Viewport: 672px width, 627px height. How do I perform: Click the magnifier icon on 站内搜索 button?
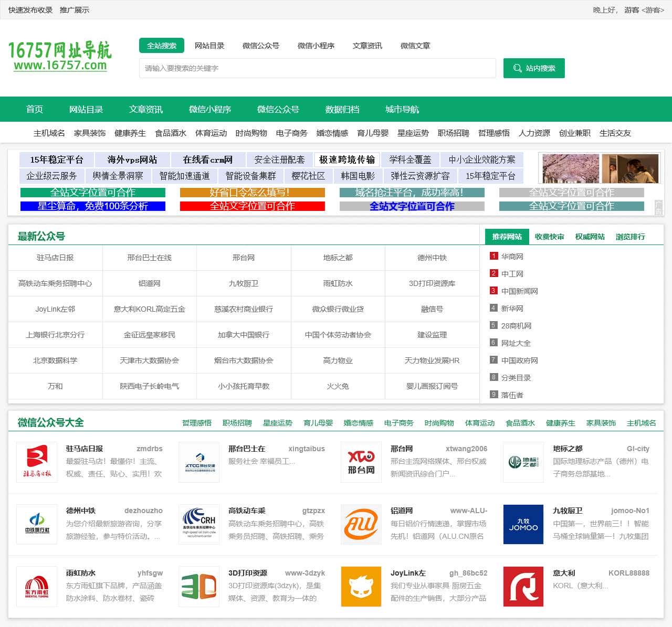coord(518,68)
